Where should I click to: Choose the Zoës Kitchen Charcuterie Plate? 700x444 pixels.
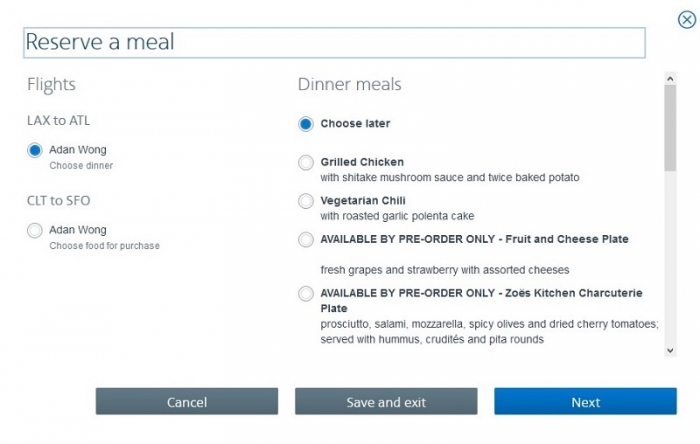click(x=306, y=293)
